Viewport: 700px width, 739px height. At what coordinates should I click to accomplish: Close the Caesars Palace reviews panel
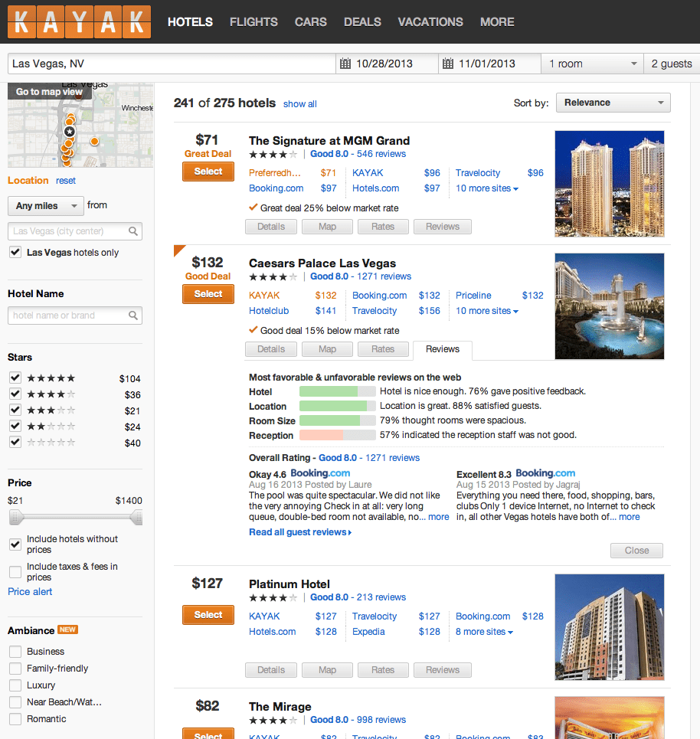[x=636, y=551]
